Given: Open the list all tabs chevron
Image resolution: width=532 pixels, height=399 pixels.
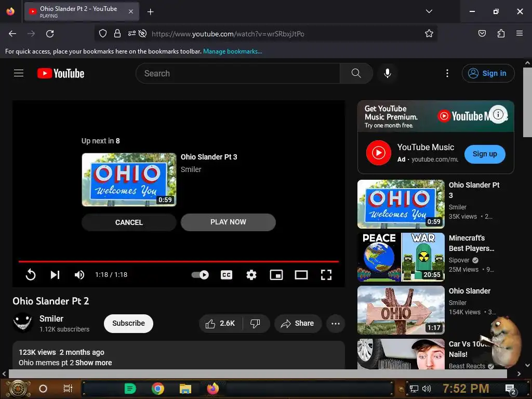Looking at the screenshot, I should pos(429,11).
